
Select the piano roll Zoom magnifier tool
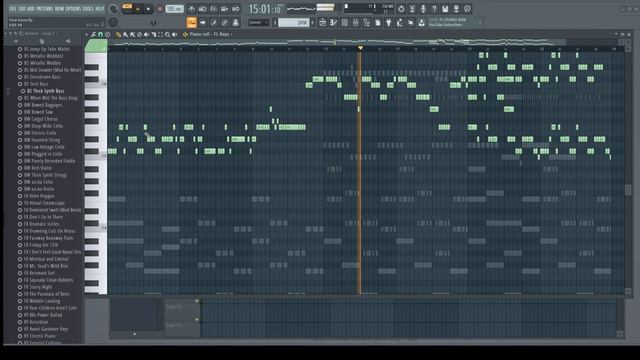point(168,35)
